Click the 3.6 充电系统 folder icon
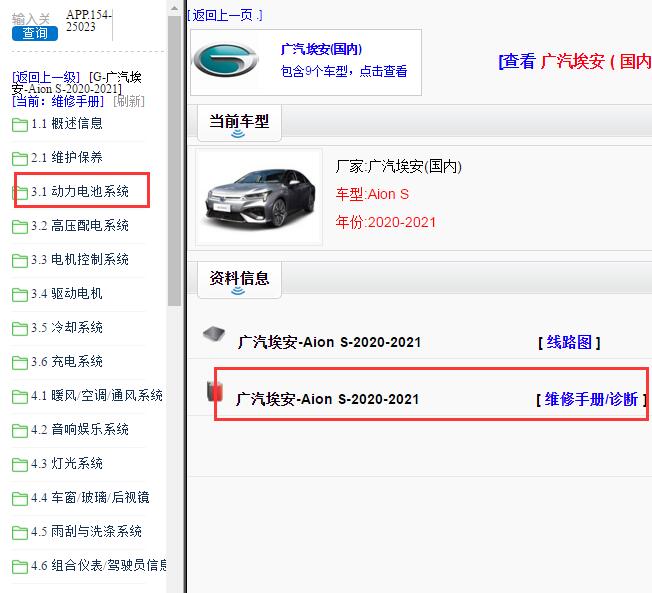Image resolution: width=652 pixels, height=593 pixels. pyautogui.click(x=20, y=363)
